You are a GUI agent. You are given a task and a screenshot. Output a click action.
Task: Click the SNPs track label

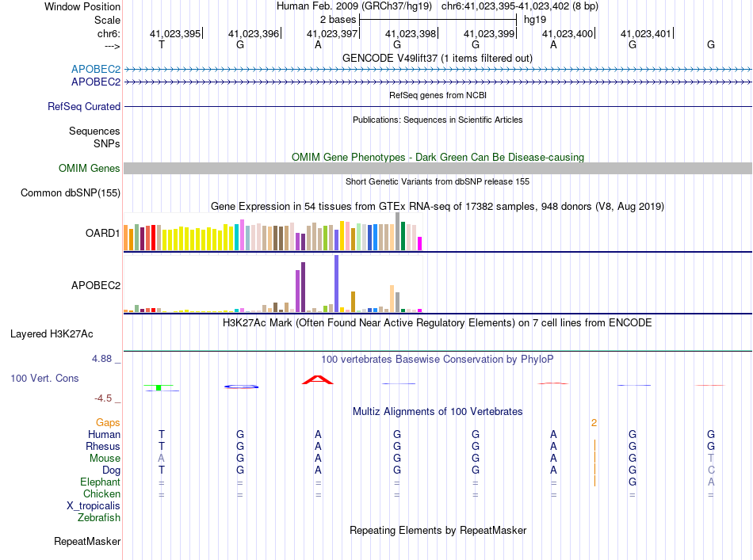[107, 143]
